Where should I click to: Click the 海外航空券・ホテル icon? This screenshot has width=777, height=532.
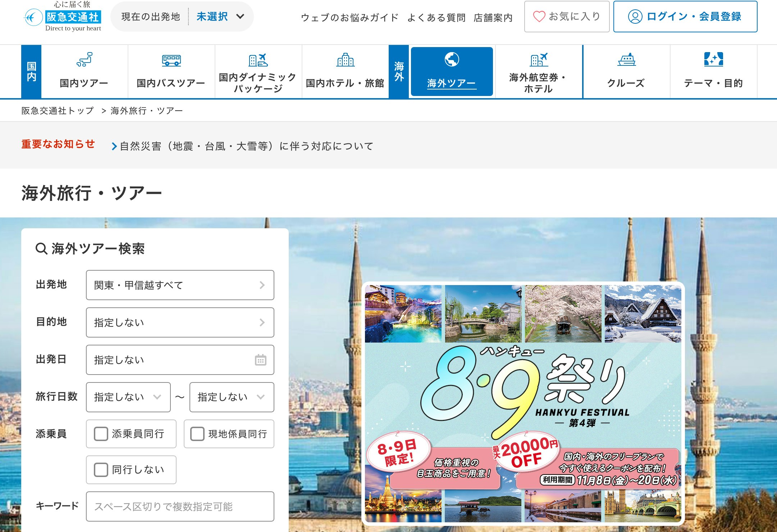pyautogui.click(x=539, y=60)
